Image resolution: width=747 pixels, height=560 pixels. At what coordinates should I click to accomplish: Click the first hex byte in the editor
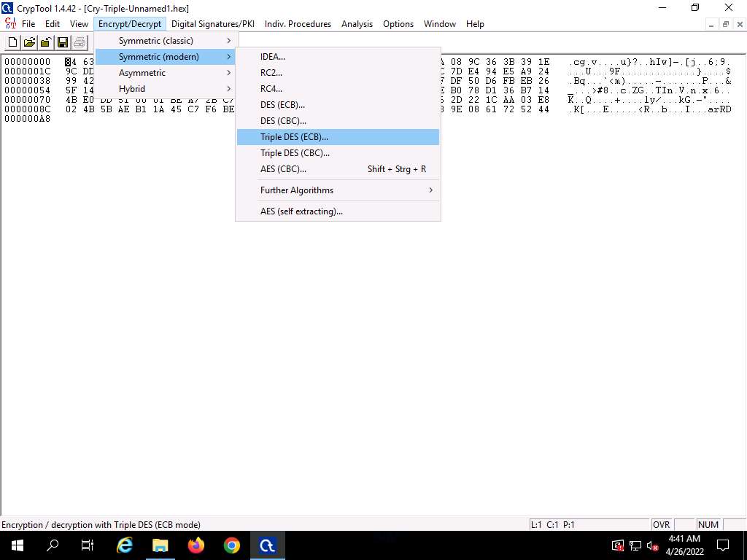click(x=70, y=62)
